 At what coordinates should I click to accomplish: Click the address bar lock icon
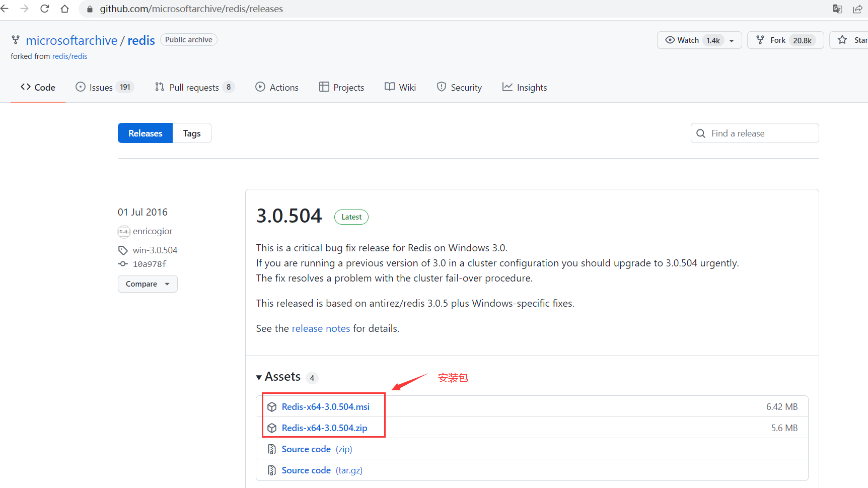90,9
